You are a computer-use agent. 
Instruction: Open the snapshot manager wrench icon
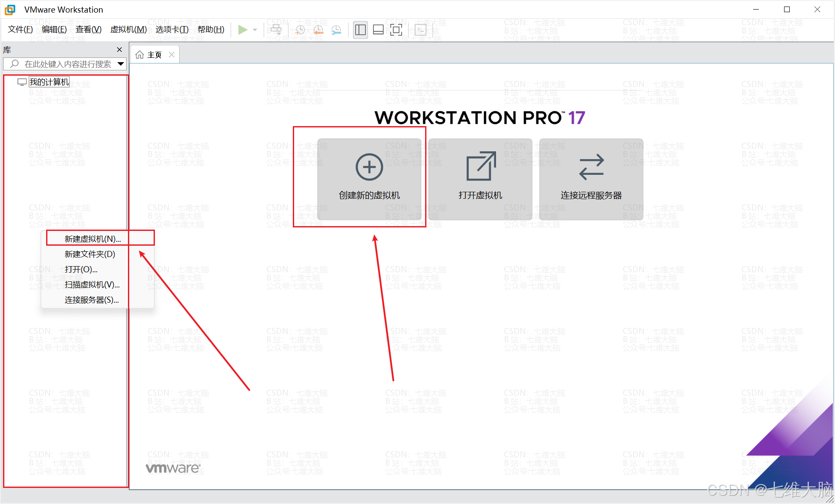336,30
